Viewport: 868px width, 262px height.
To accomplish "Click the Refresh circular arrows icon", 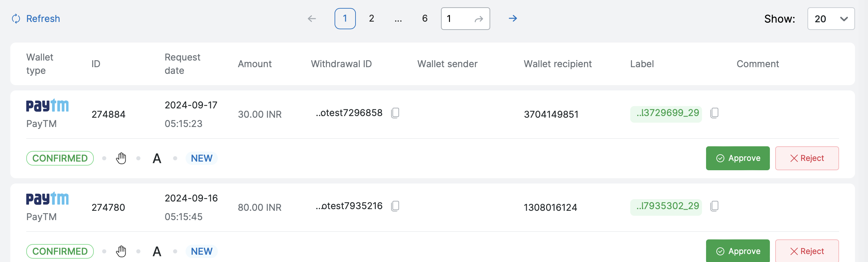I will tap(16, 19).
